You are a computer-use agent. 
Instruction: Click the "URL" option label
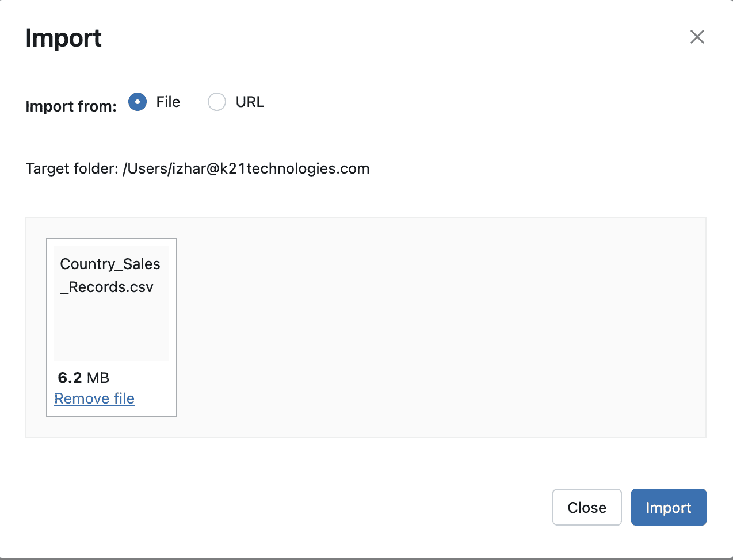[x=250, y=102]
